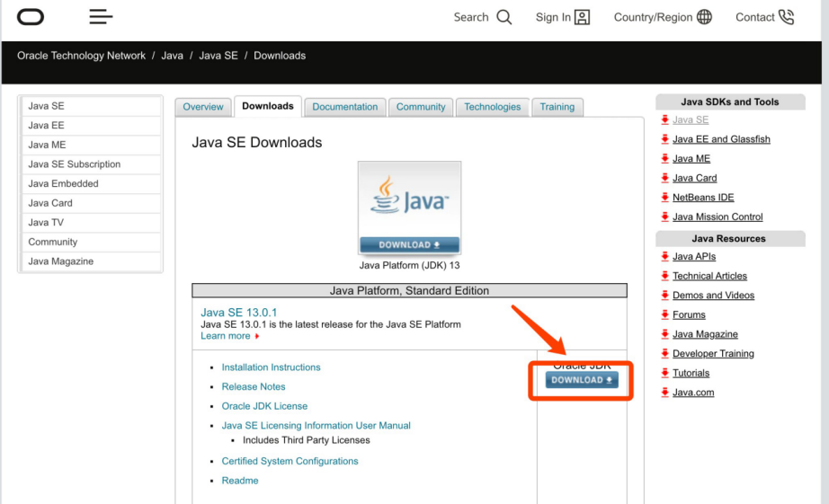
Task: Open Country/Region globe icon
Action: click(x=704, y=17)
